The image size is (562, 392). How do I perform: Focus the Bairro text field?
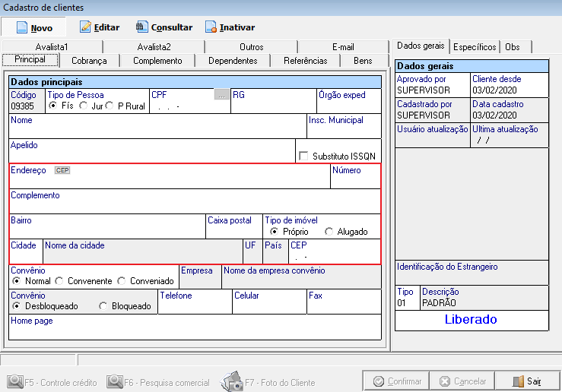106,230
